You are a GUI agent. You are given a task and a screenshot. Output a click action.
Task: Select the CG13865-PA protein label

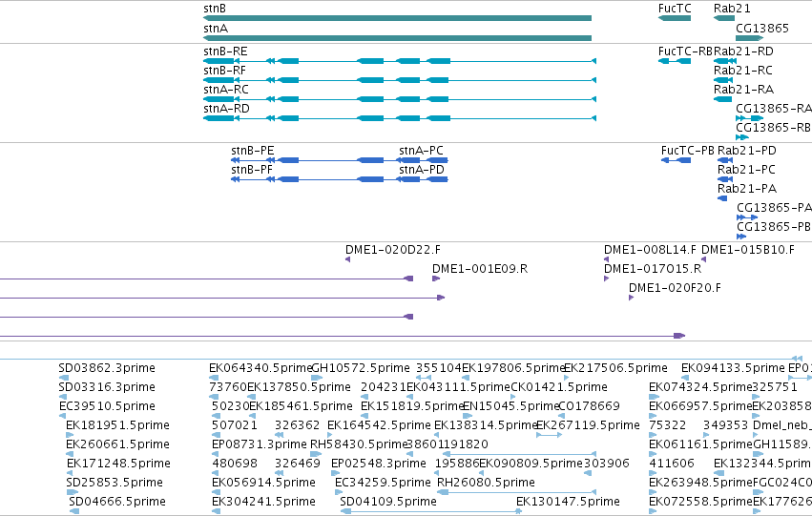[x=774, y=208]
